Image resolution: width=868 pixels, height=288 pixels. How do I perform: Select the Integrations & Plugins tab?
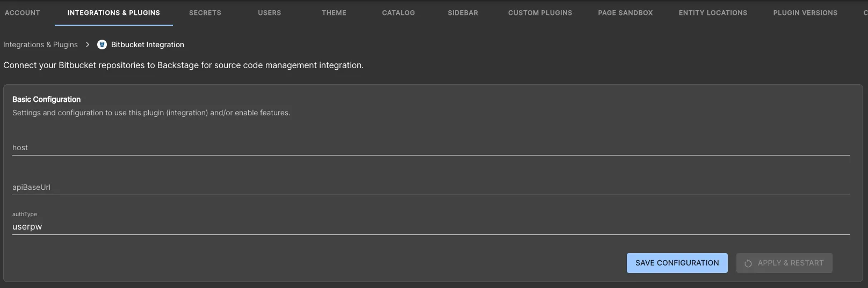point(114,12)
